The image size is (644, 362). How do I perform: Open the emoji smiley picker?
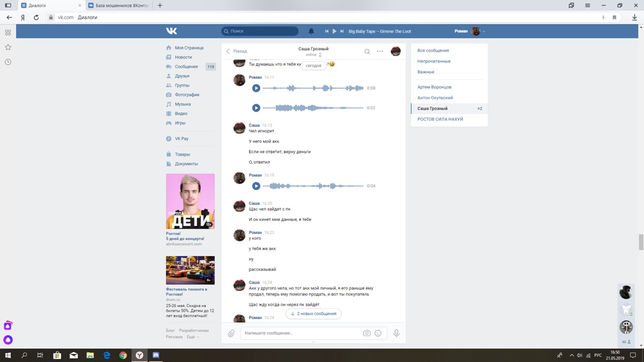pyautogui.click(x=378, y=333)
